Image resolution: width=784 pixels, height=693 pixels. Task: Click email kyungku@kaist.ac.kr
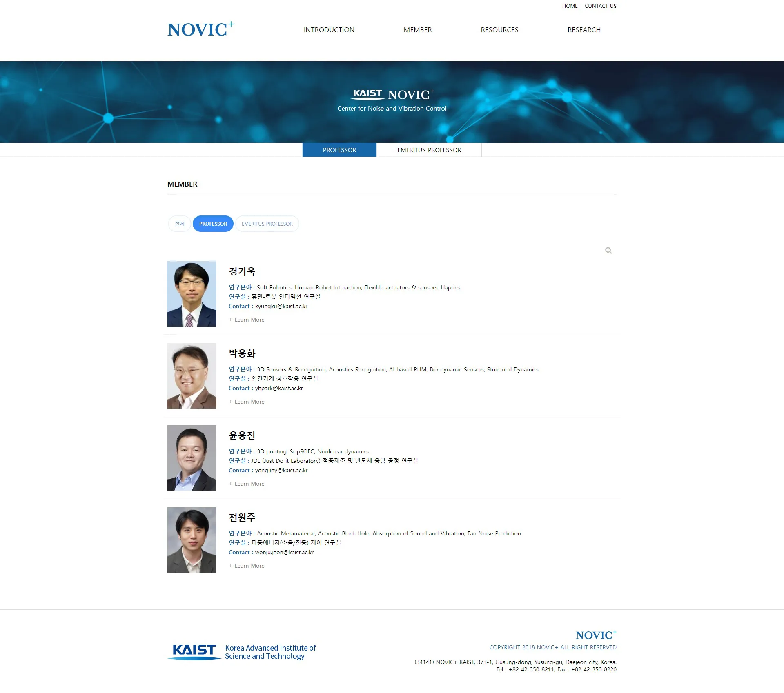281,306
